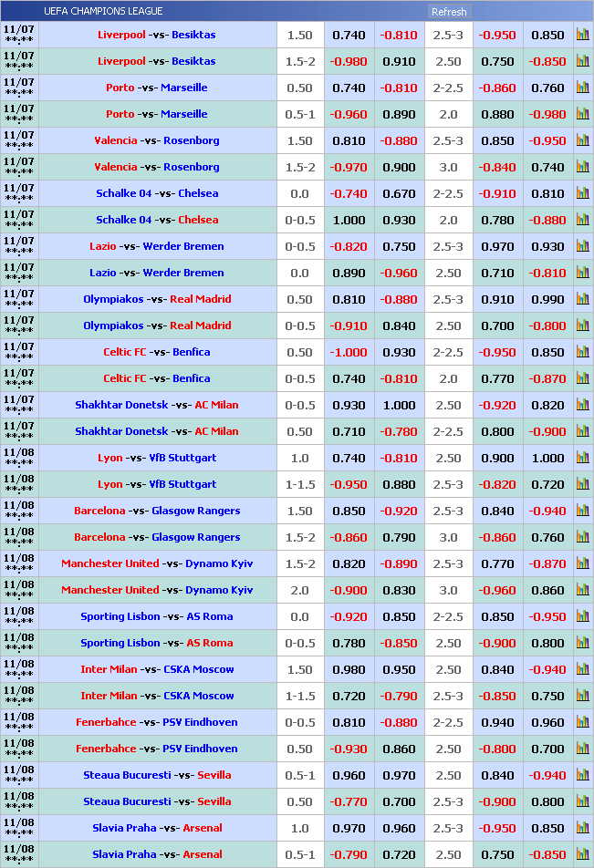Open chart icon for Schalke-Chelsea 0.0 handicap row
Screen dimensions: 594x868
[x=582, y=194]
